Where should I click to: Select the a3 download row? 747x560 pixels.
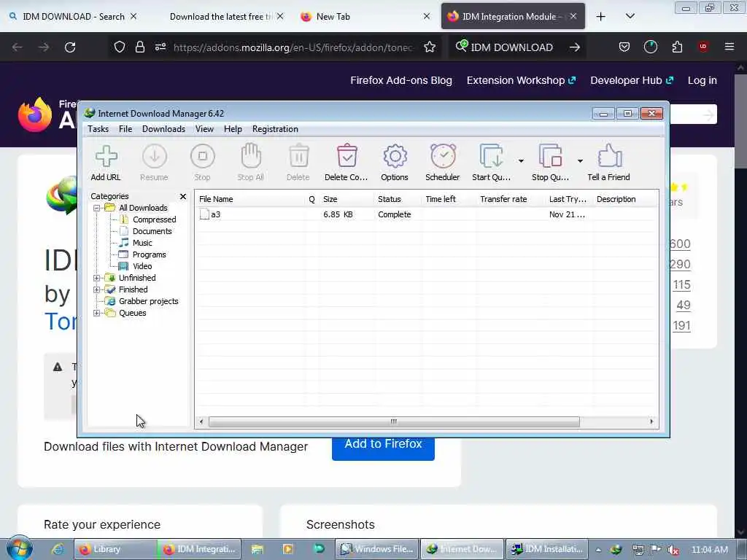pyautogui.click(x=426, y=214)
